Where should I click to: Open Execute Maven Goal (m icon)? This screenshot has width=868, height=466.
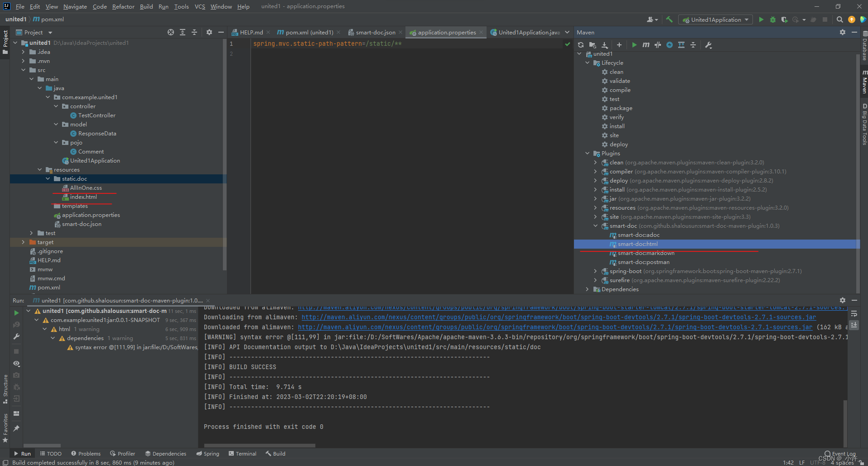click(646, 45)
